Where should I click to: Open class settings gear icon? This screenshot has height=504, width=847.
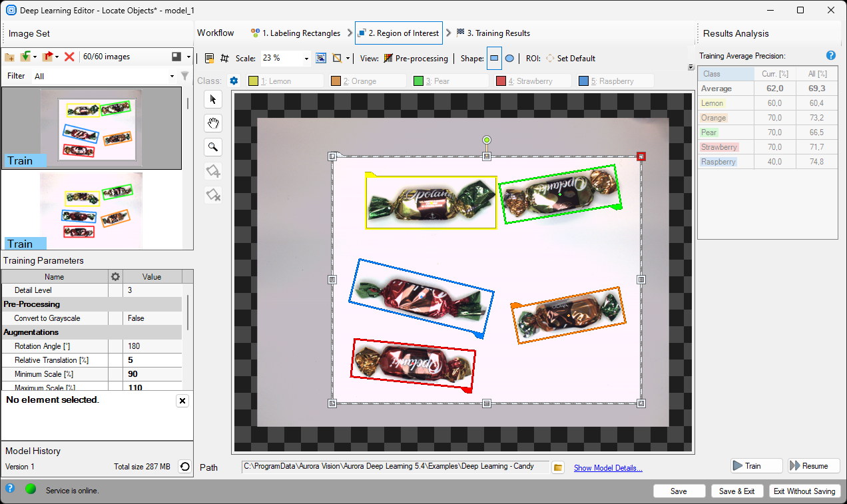tap(234, 81)
